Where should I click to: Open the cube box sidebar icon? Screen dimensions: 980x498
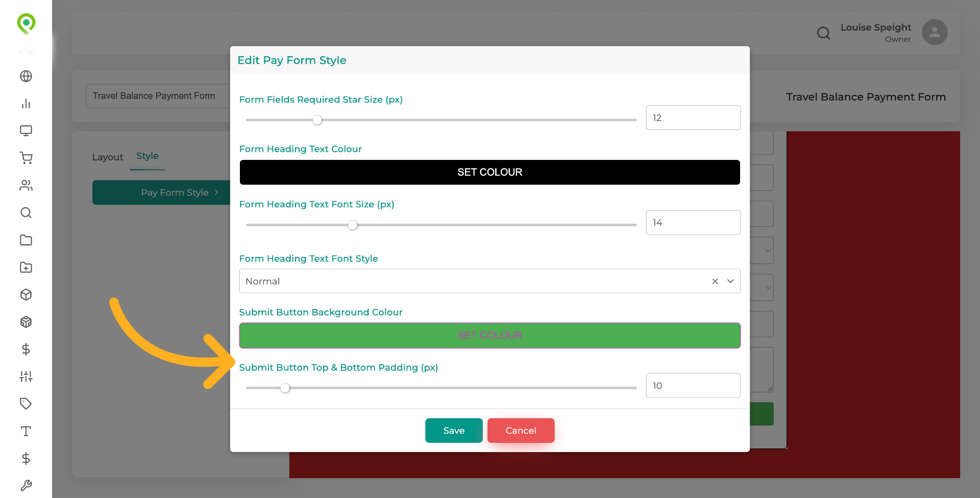(26, 295)
